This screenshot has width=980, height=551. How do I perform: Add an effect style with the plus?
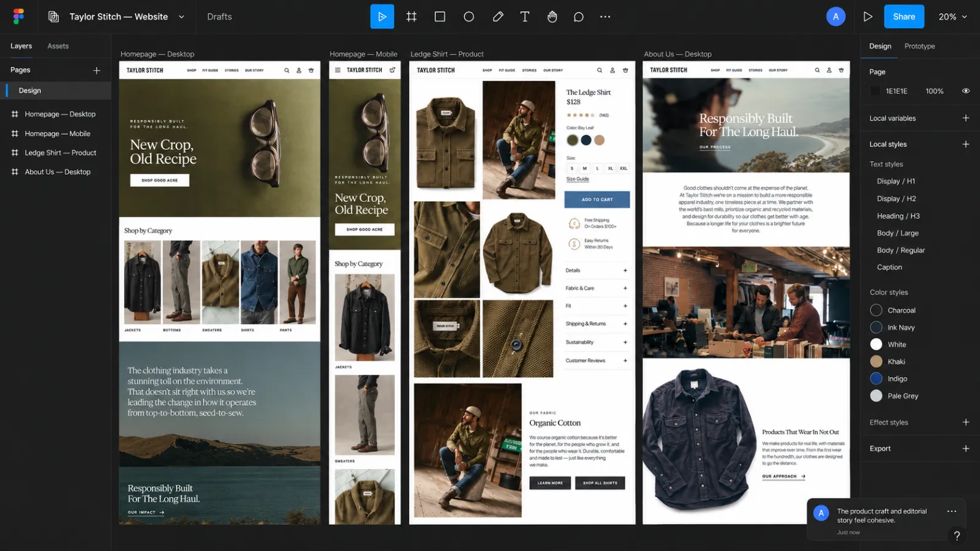click(966, 422)
